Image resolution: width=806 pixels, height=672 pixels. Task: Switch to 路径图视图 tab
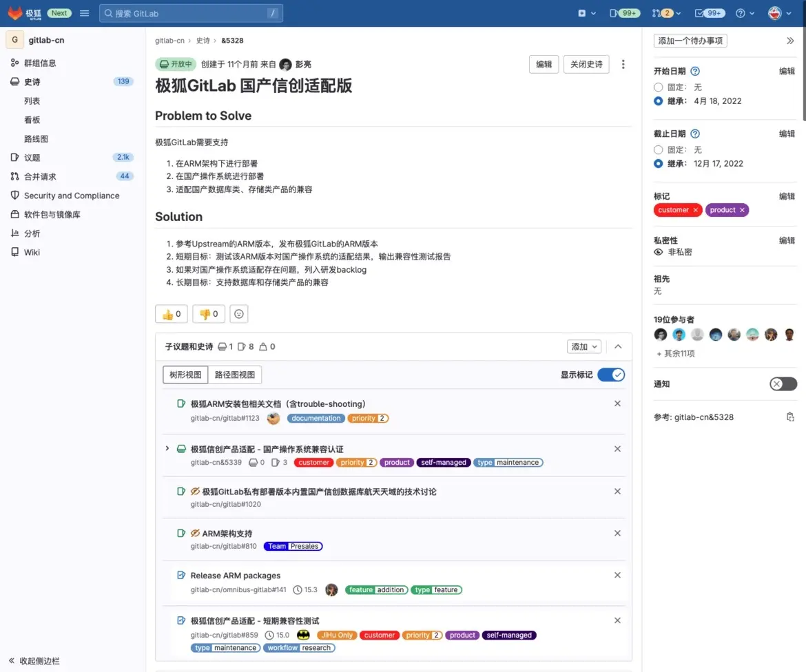[235, 375]
